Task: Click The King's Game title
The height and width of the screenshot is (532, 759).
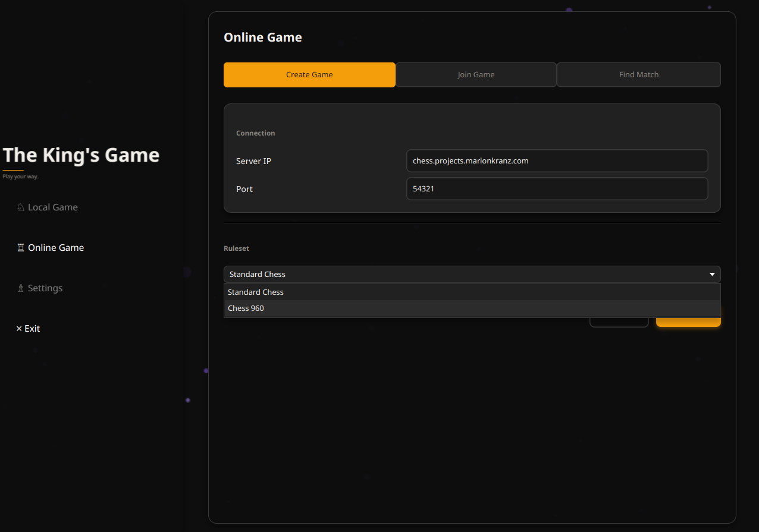Action: click(81, 155)
